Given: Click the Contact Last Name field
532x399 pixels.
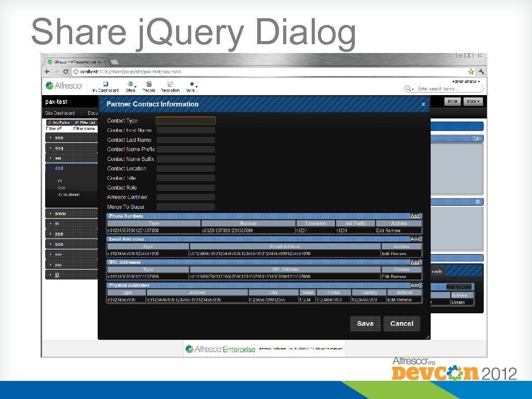Looking at the screenshot, I should (x=185, y=140).
